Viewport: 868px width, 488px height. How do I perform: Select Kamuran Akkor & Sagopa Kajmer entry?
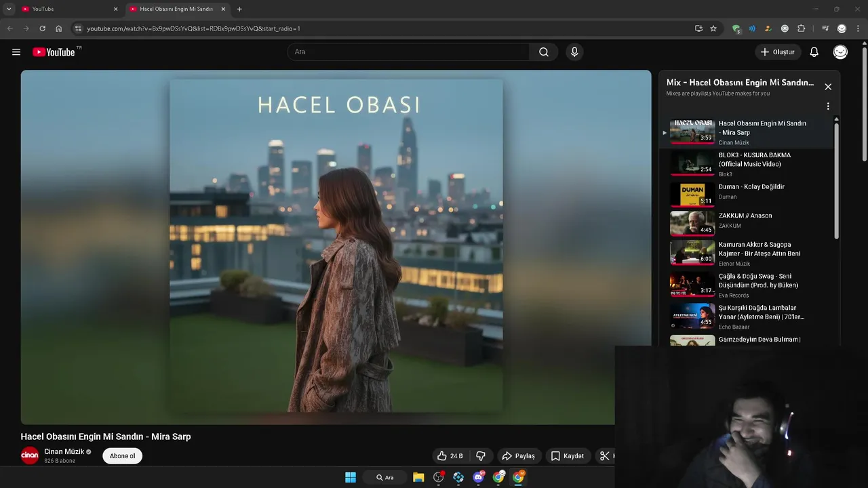(x=745, y=253)
